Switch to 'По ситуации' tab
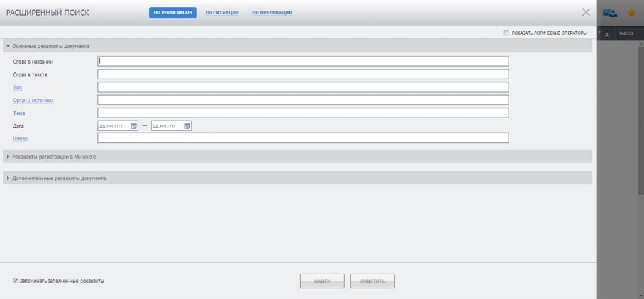 tap(222, 13)
